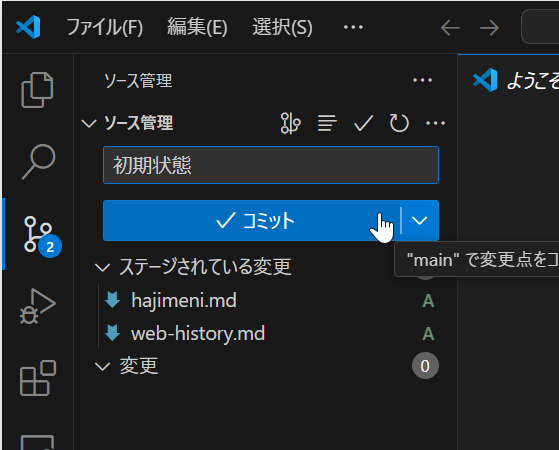The width and height of the screenshot is (559, 450).
Task: Click the commit message field with 初期状態
Action: point(271,165)
